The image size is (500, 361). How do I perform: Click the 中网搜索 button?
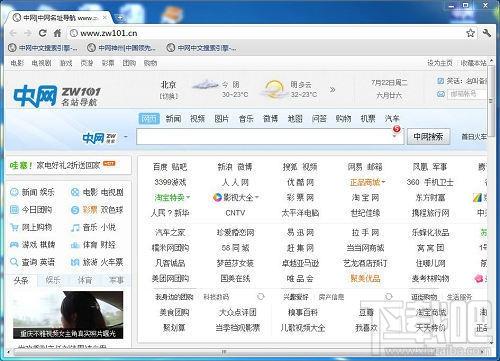click(x=428, y=136)
